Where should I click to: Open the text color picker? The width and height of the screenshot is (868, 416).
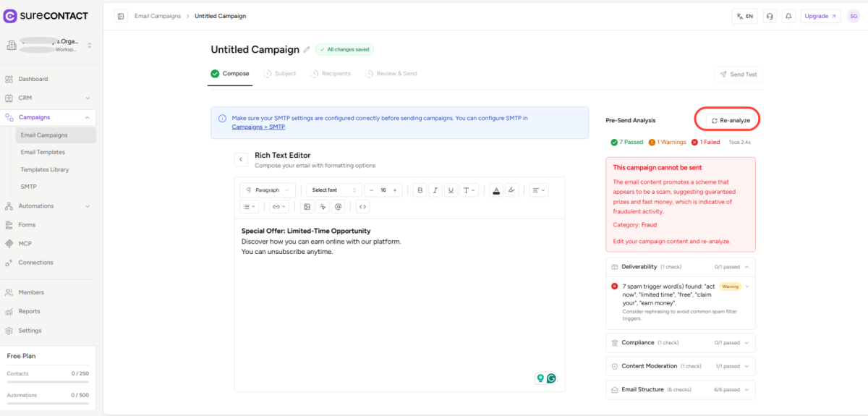(x=496, y=190)
